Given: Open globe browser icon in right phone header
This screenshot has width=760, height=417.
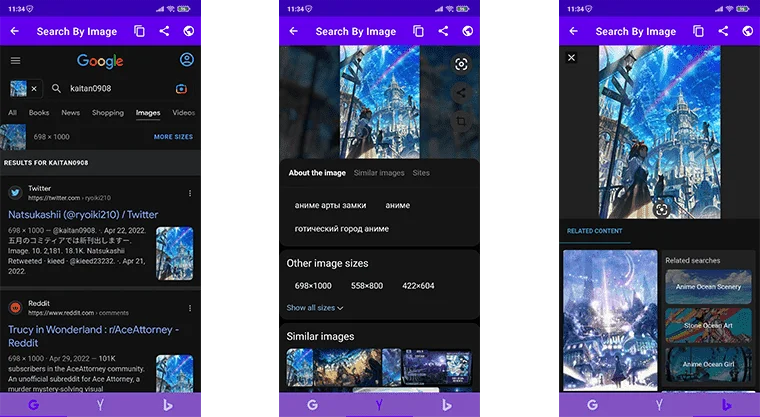Looking at the screenshot, I should coord(748,31).
